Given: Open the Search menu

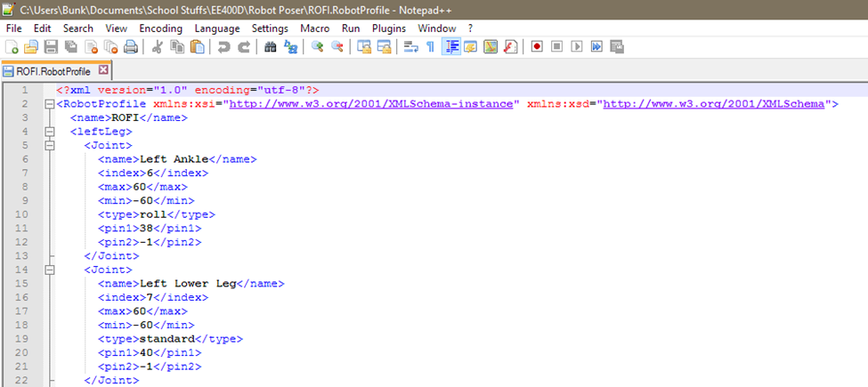Looking at the screenshot, I should pos(78,28).
